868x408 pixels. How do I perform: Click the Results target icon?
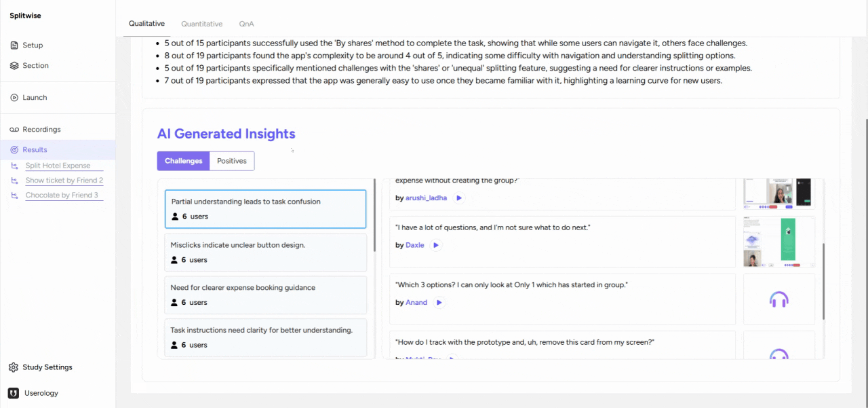(14, 150)
